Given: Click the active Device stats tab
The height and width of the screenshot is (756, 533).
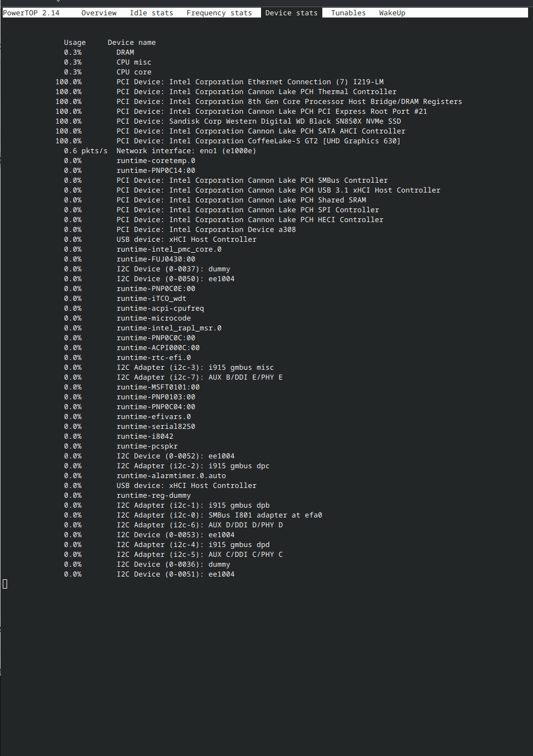Looking at the screenshot, I should tap(291, 13).
